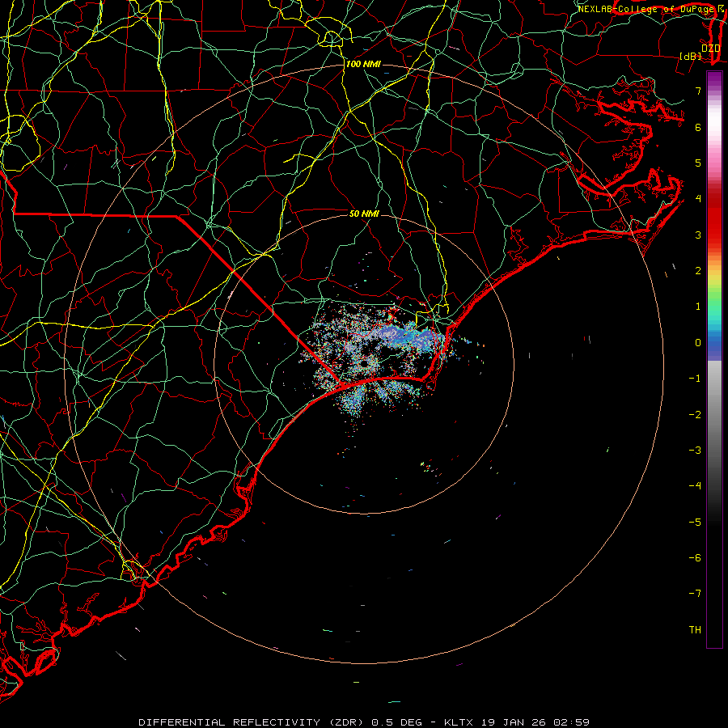Click the "7" value on the color scale
728x728 pixels.
698,91
